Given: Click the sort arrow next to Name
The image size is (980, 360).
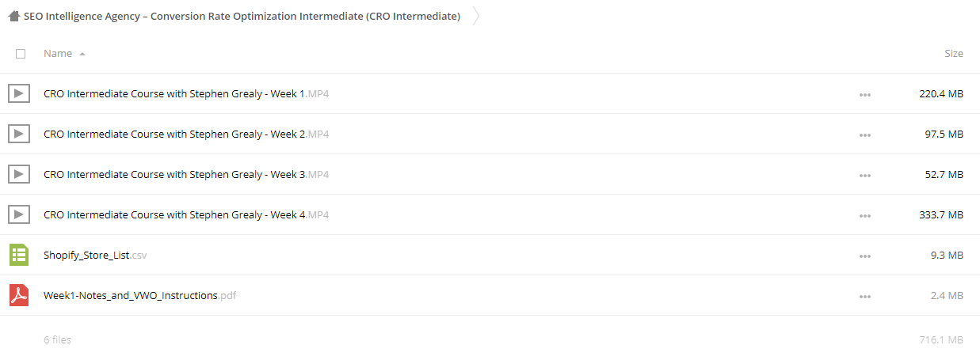Looking at the screenshot, I should tap(82, 54).
